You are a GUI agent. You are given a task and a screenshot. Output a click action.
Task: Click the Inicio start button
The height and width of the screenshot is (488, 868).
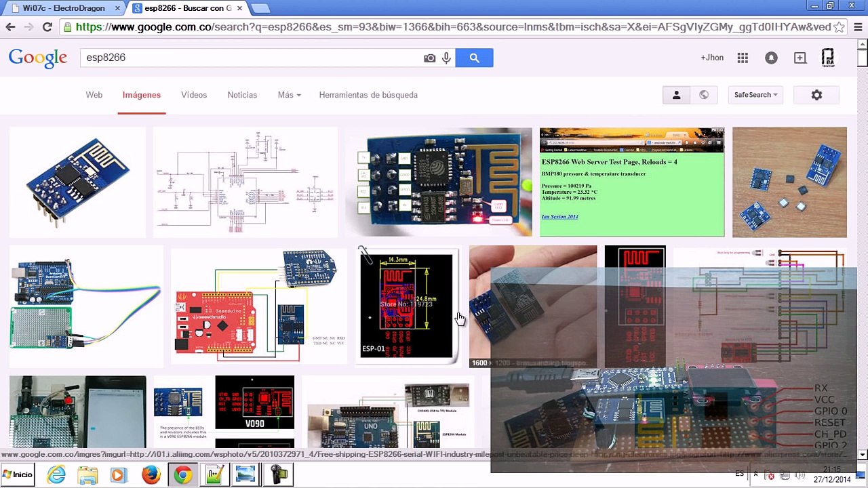[x=18, y=474]
